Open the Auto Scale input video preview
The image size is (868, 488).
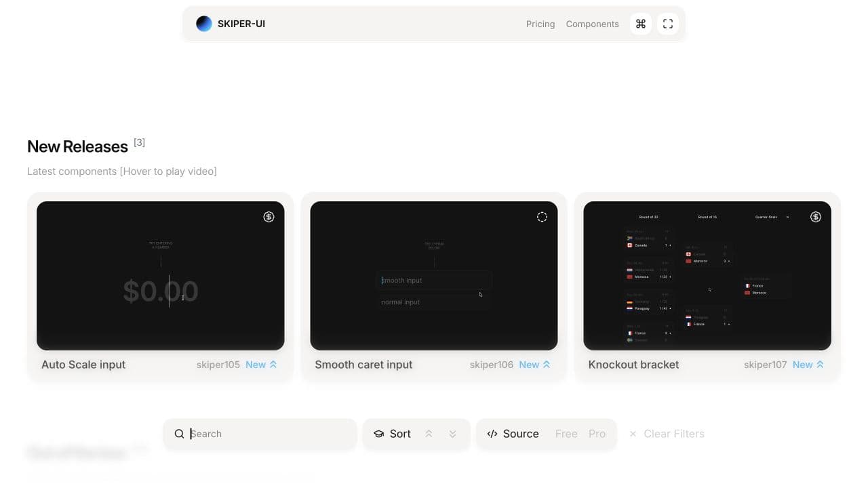(x=161, y=276)
